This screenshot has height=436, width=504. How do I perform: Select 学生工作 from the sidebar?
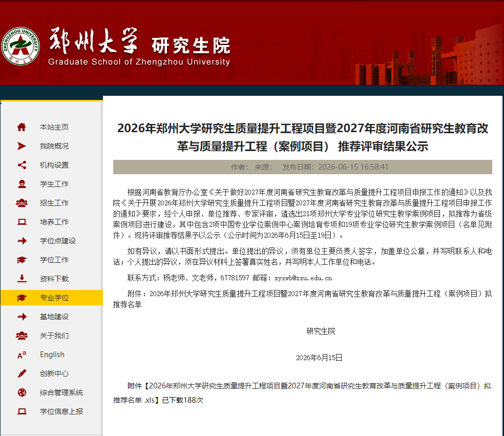[54, 184]
